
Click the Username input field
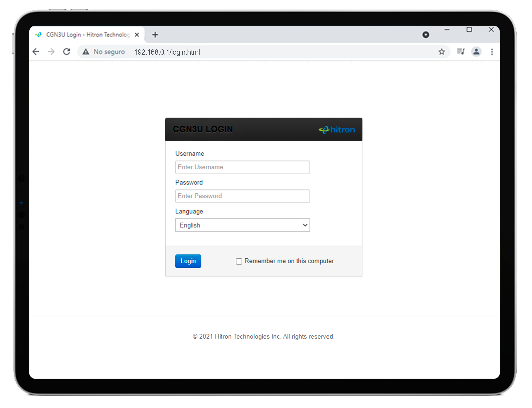(242, 167)
